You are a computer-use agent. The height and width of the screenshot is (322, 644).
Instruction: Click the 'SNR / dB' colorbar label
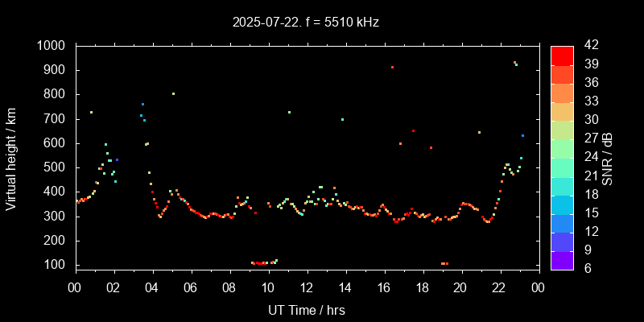coord(608,156)
